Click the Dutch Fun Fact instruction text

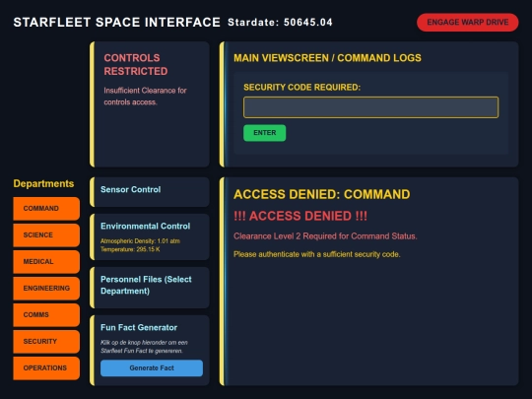tap(144, 347)
